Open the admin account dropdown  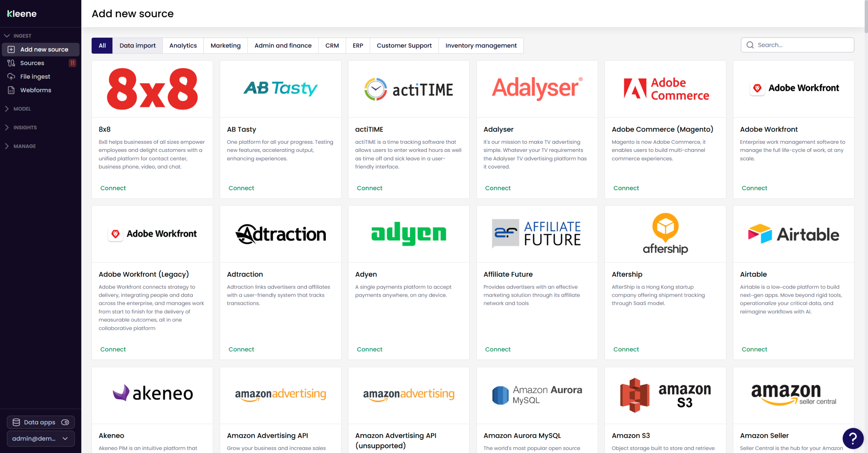[41, 438]
